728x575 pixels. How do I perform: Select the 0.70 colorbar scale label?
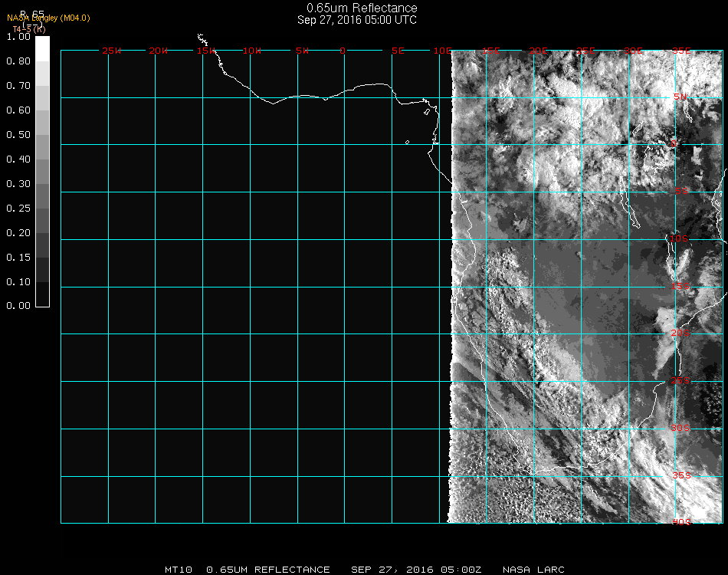coord(18,86)
